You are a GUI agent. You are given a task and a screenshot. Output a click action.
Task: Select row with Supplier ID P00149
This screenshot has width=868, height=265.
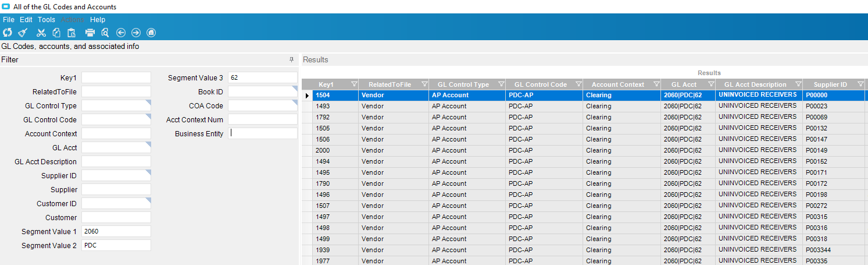click(584, 150)
